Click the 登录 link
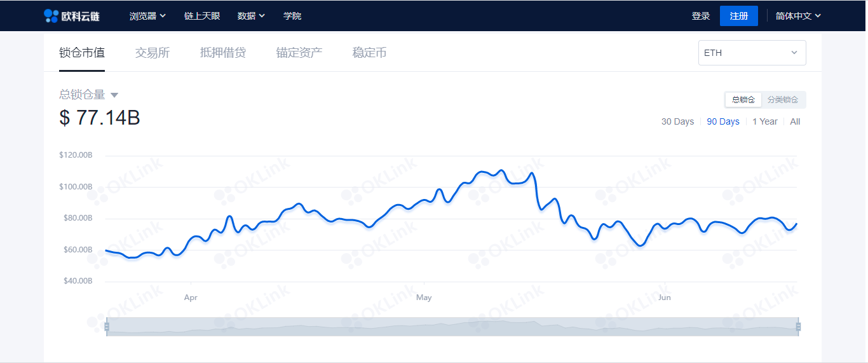This screenshot has width=868, height=363. [700, 16]
